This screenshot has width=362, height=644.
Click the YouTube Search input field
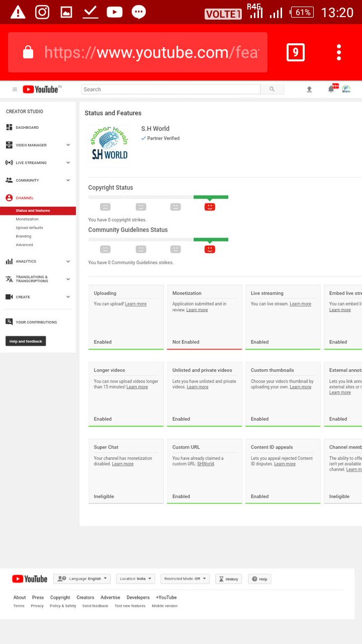coord(171,90)
